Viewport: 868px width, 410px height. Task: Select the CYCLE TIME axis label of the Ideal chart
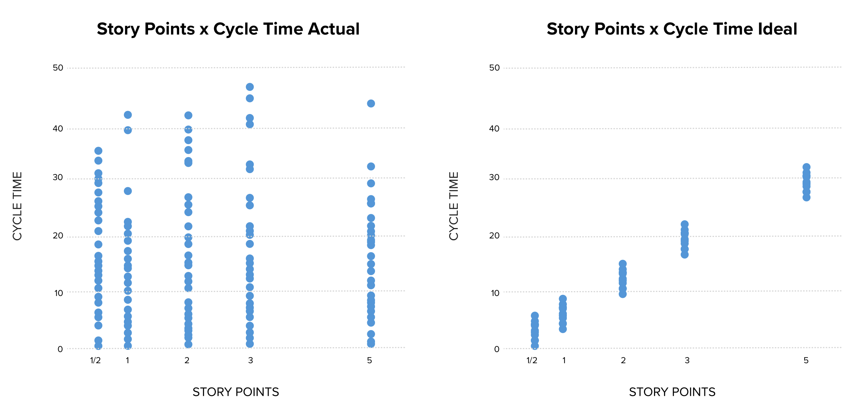454,206
